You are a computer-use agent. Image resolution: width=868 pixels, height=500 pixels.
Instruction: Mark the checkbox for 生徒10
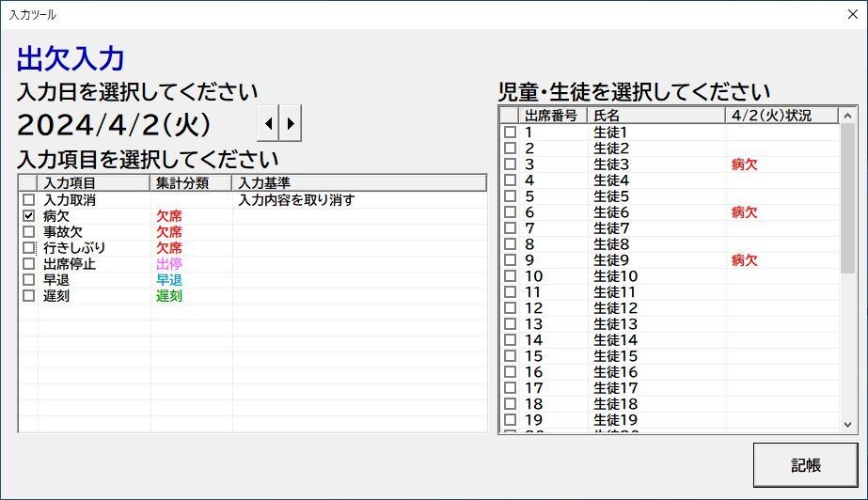pos(511,276)
